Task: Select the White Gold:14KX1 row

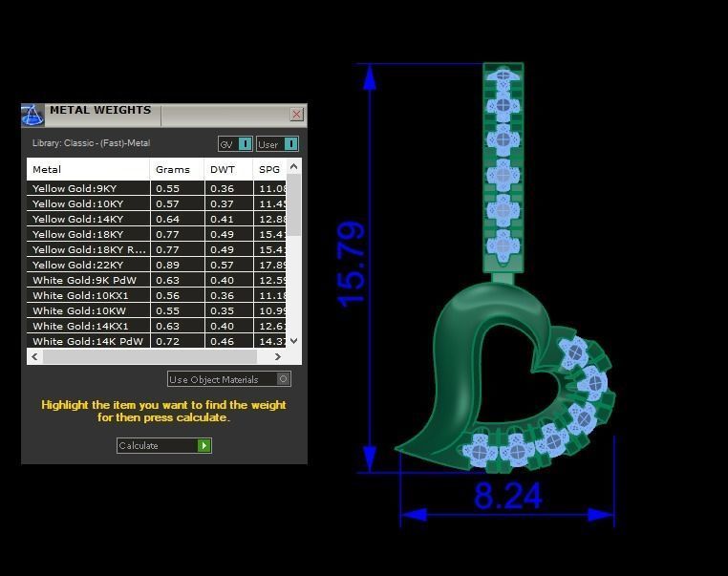Action: coord(157,327)
